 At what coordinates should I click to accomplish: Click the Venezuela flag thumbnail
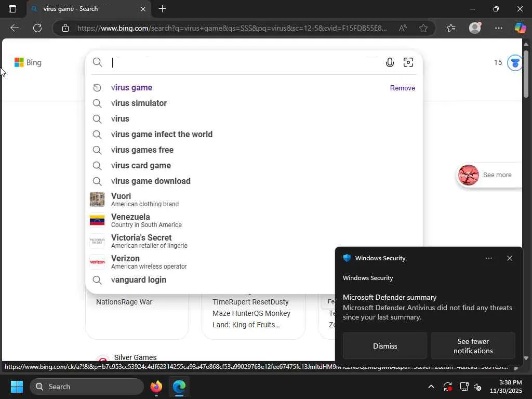point(97,220)
